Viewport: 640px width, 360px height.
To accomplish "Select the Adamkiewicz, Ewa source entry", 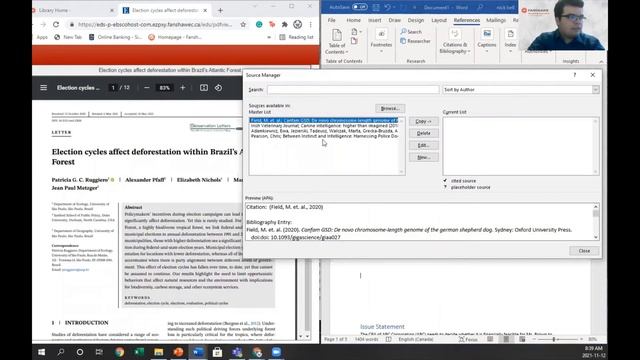I will point(324,131).
